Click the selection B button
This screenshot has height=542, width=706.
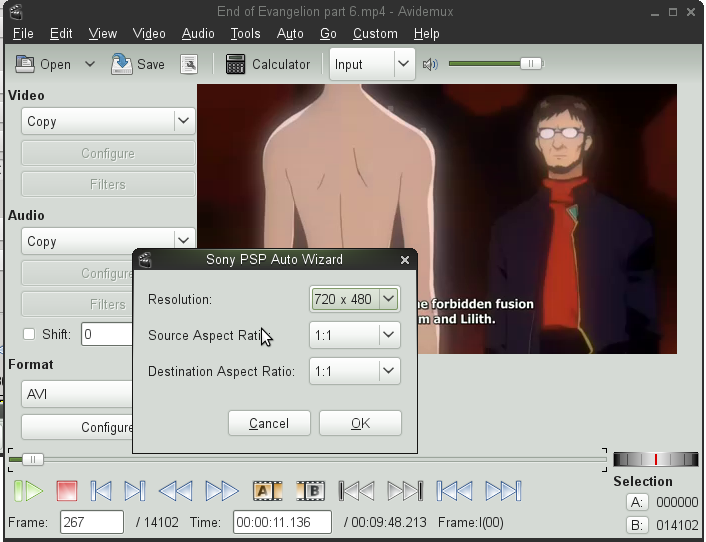[x=637, y=525]
